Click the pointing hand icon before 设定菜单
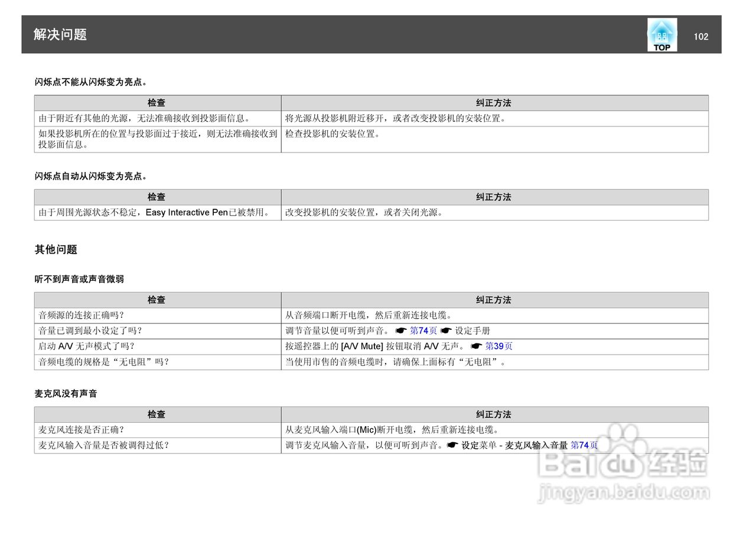The height and width of the screenshot is (535, 756). pos(452,446)
